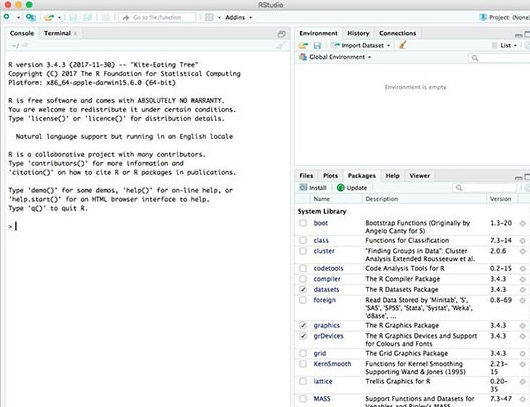The image size is (530, 407).
Task: Uncheck the graphics package checkbox
Action: click(303, 325)
